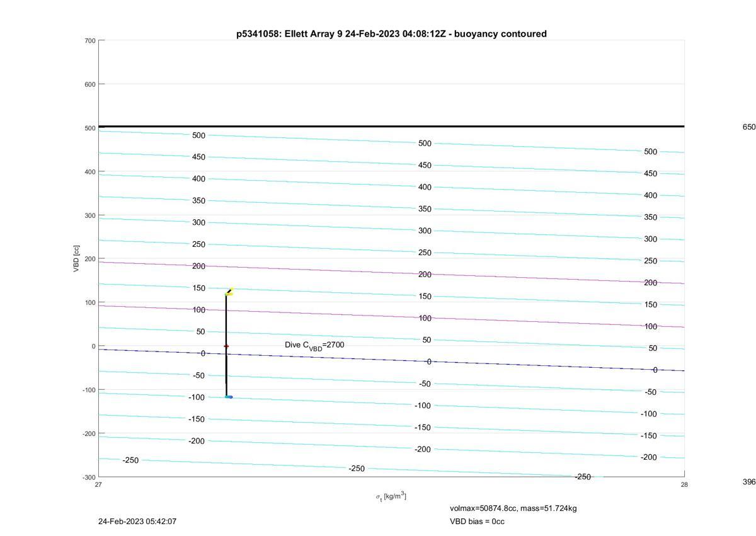This screenshot has width=756, height=536.
Task: Click the black vertical dive trajectory line
Action: [226, 345]
